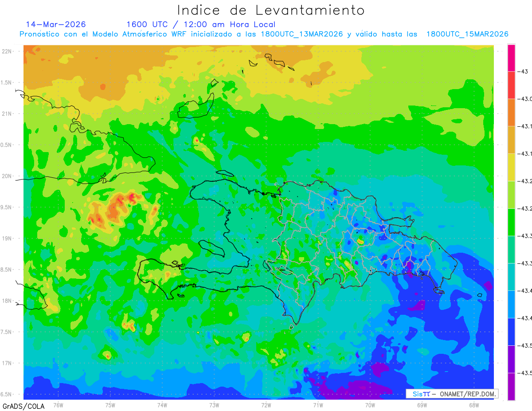This screenshot has height=411, width=532.
Task: Choose the bright yellow color bar segment
Action: coord(511,167)
